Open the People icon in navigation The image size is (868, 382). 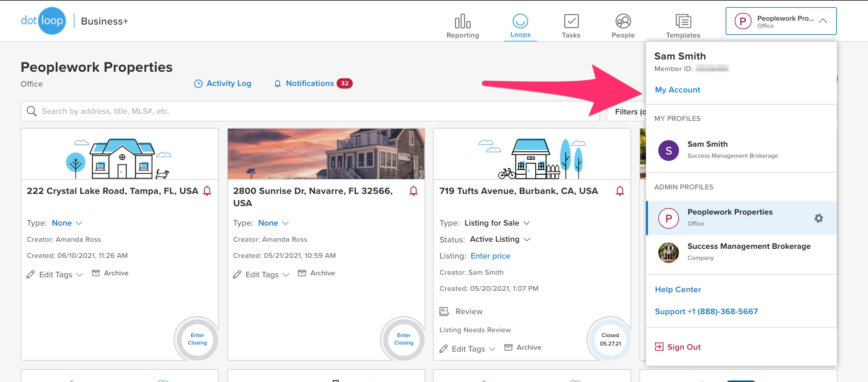(623, 22)
